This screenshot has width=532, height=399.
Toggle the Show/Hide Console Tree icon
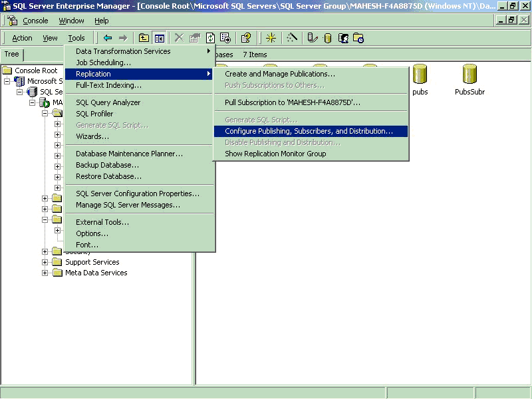click(x=159, y=38)
